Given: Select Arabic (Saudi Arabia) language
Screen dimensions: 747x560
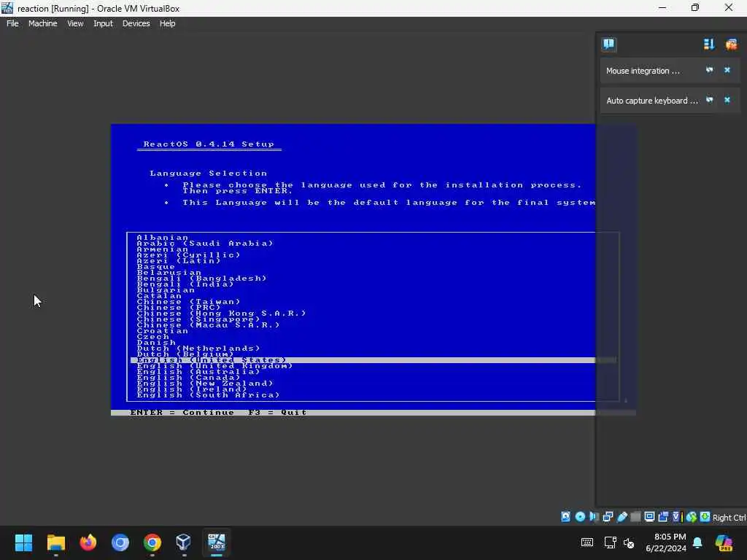Looking at the screenshot, I should (x=205, y=243).
